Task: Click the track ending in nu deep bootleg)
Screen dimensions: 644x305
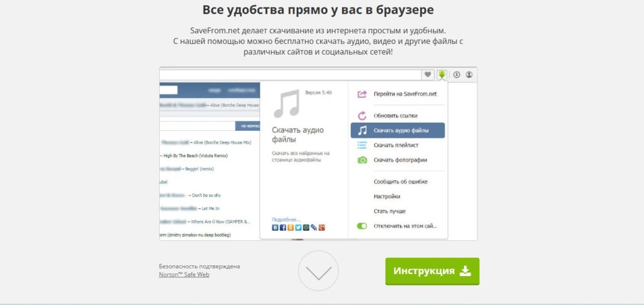Action: (195, 235)
